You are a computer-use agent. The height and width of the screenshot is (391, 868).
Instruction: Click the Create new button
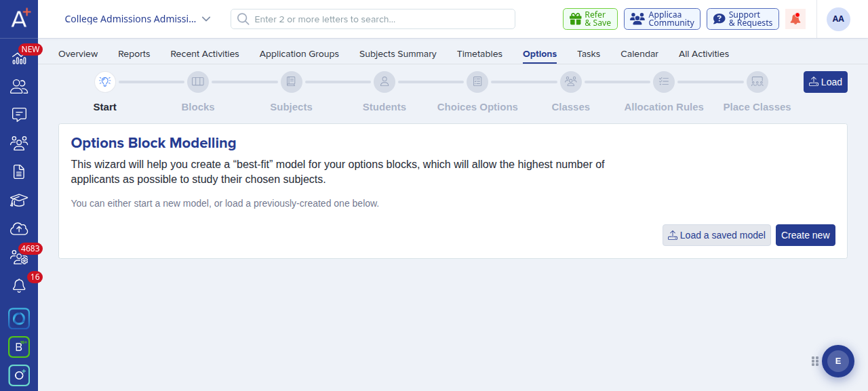(x=806, y=235)
